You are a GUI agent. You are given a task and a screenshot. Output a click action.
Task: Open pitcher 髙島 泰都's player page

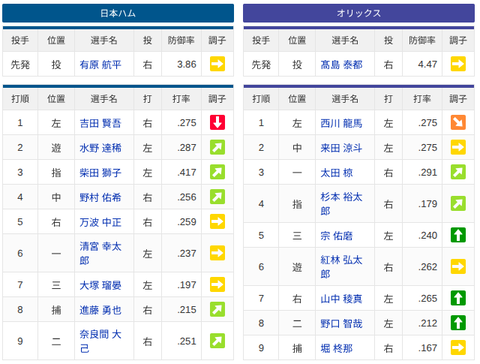pos(341,64)
